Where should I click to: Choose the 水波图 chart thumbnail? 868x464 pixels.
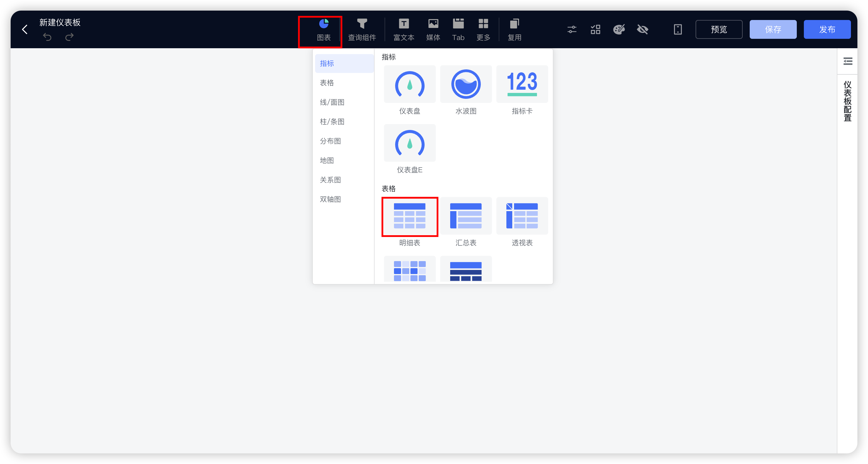(466, 84)
